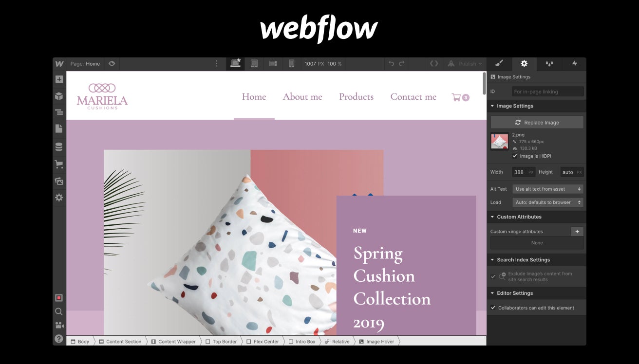The width and height of the screenshot is (639, 364).
Task: Switch to the Interactions lightning tab
Action: pos(574,64)
